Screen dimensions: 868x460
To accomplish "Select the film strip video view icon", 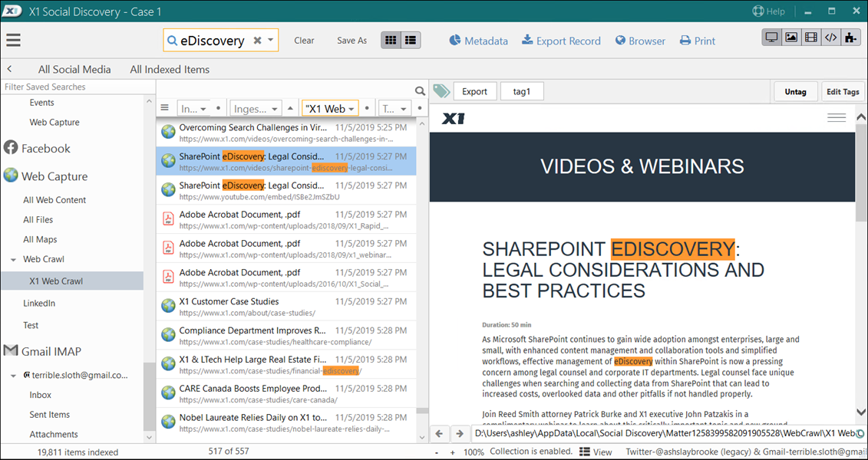I will 810,38.
